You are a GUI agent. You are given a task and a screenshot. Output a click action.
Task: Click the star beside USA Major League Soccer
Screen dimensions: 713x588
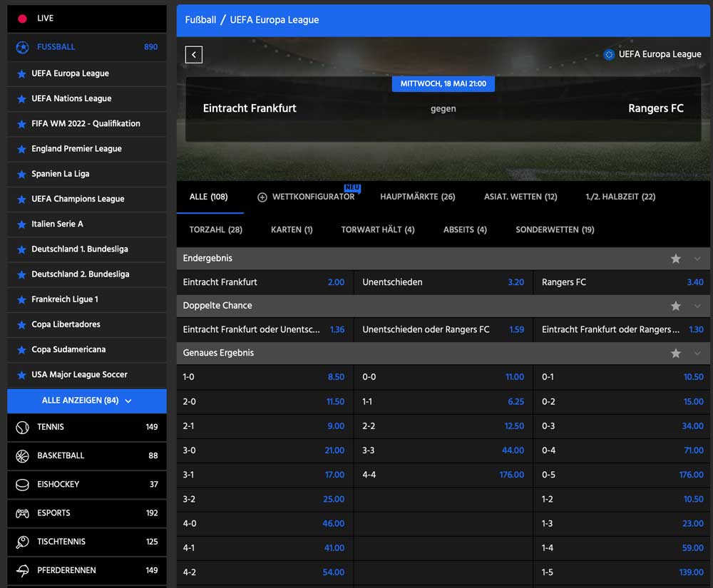(x=21, y=375)
